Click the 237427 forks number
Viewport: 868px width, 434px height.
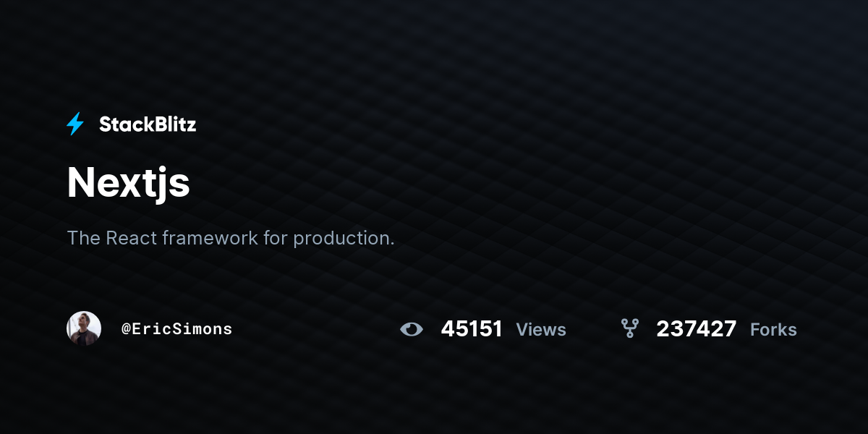(697, 329)
